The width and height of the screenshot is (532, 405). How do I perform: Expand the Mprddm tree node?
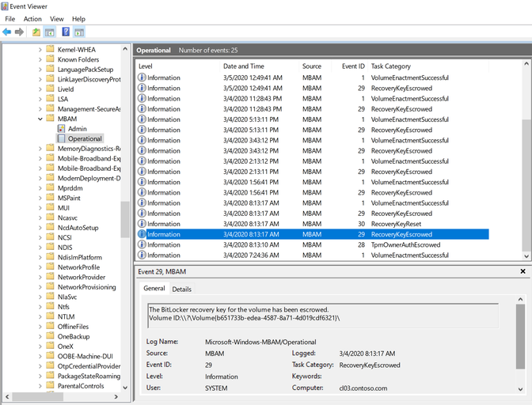40,188
